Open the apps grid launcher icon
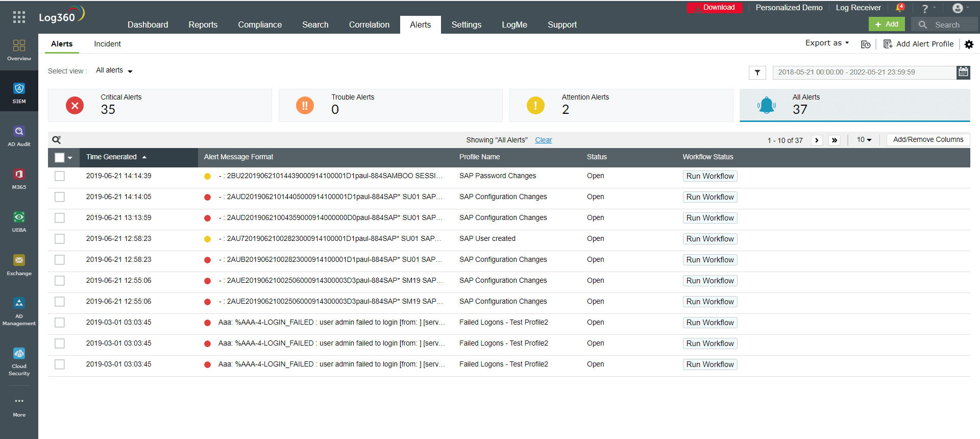The width and height of the screenshot is (980, 439). [x=19, y=17]
